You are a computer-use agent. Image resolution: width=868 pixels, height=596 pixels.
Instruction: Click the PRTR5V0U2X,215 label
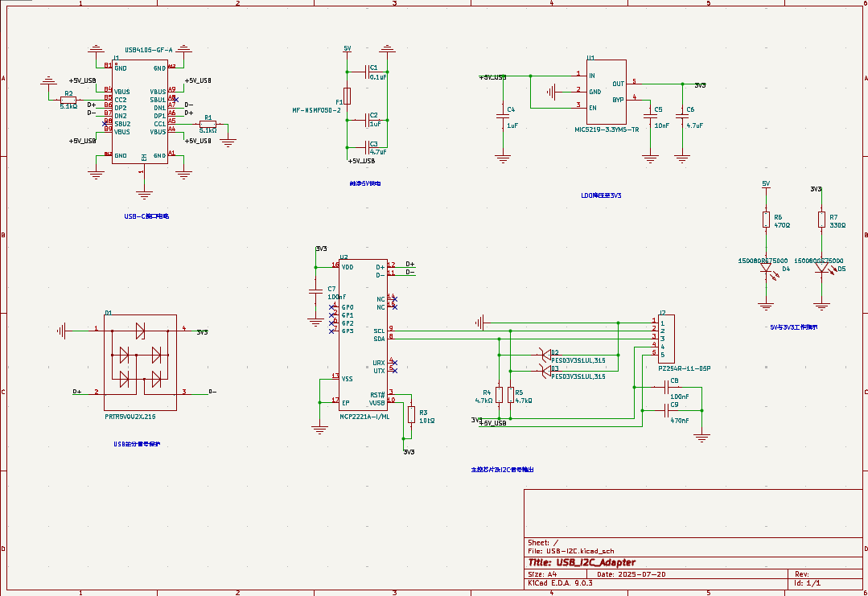tap(130, 417)
